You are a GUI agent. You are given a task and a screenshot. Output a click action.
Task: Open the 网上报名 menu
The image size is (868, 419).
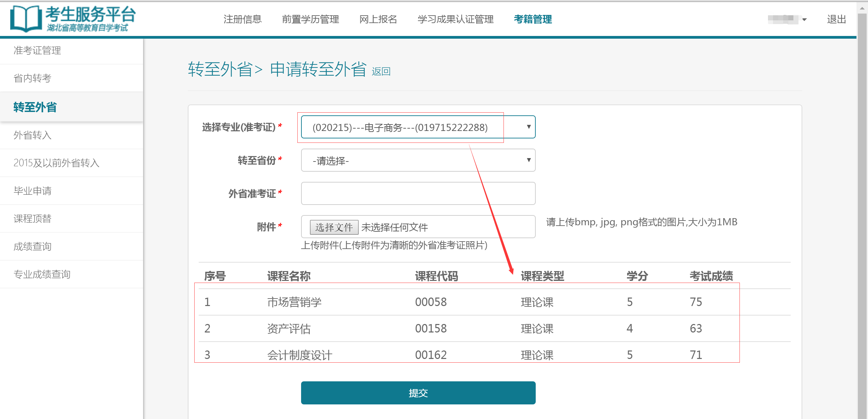click(378, 19)
